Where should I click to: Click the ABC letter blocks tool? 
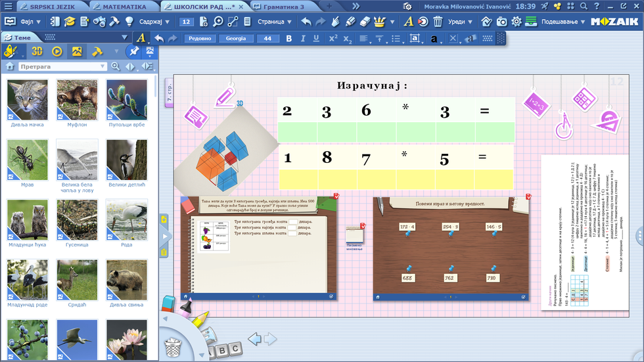(x=223, y=350)
